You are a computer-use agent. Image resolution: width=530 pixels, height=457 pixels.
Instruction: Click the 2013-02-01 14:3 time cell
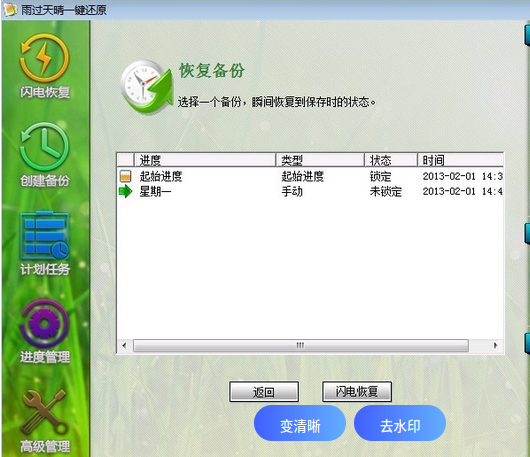point(462,176)
